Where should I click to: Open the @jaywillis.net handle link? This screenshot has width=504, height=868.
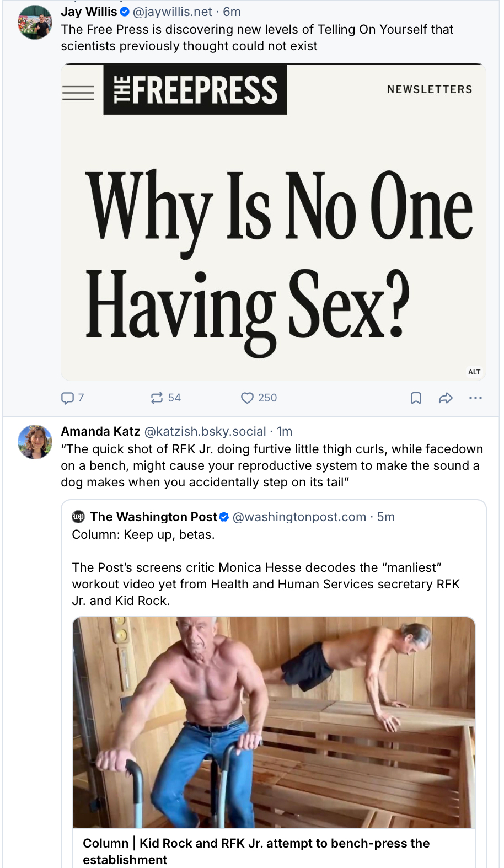(173, 12)
